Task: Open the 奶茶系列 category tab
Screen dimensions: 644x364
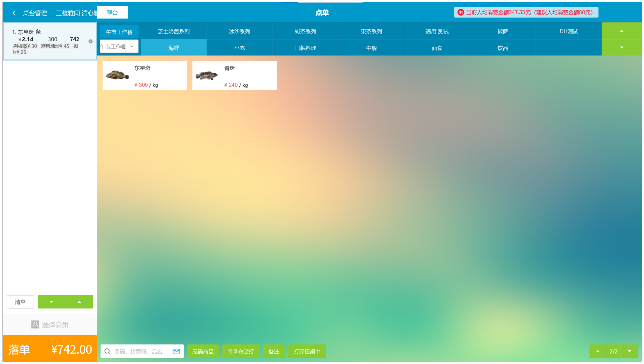Action: 305,31
